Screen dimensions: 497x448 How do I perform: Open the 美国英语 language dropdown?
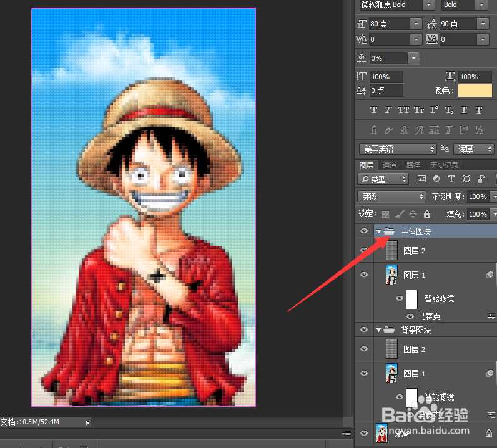(398, 149)
